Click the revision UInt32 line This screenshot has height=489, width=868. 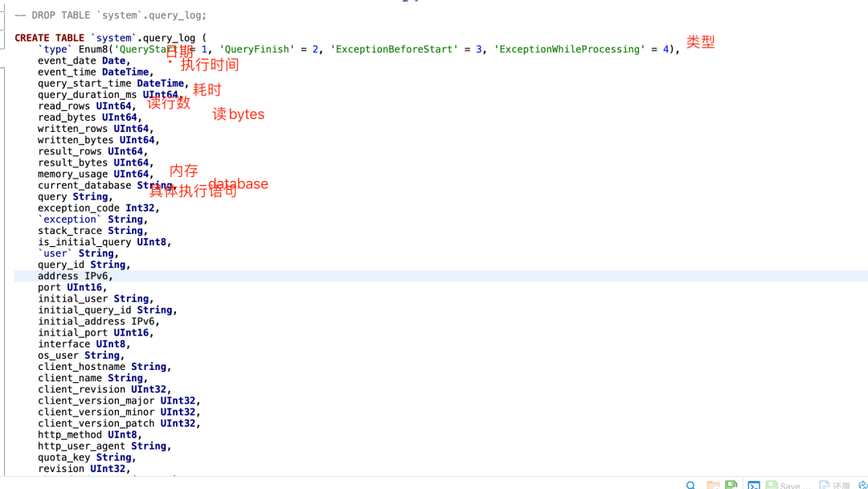[84, 469]
